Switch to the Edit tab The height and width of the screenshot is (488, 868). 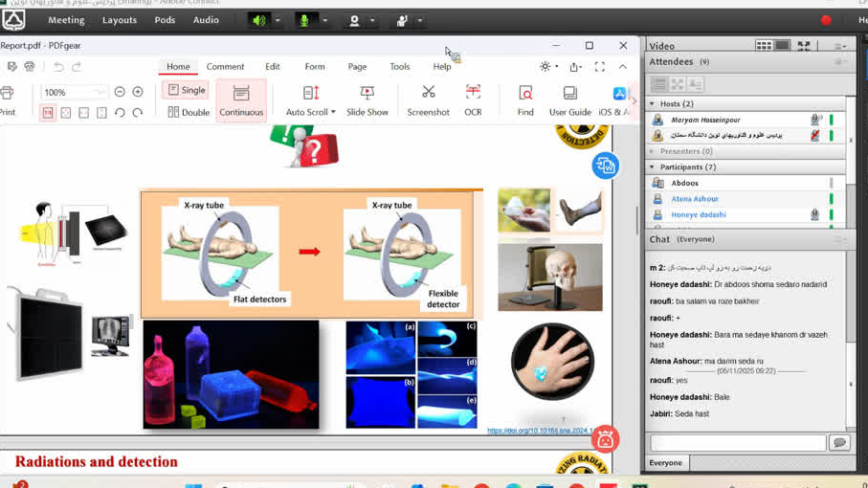click(273, 66)
